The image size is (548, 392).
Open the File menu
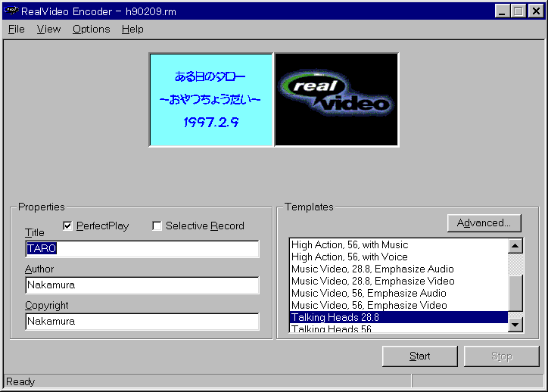pyautogui.click(x=17, y=30)
